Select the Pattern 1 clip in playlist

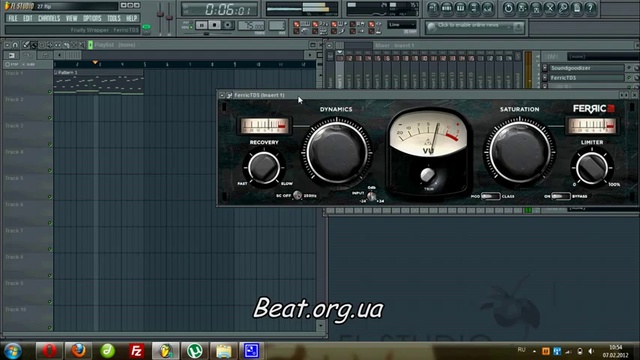(x=98, y=82)
